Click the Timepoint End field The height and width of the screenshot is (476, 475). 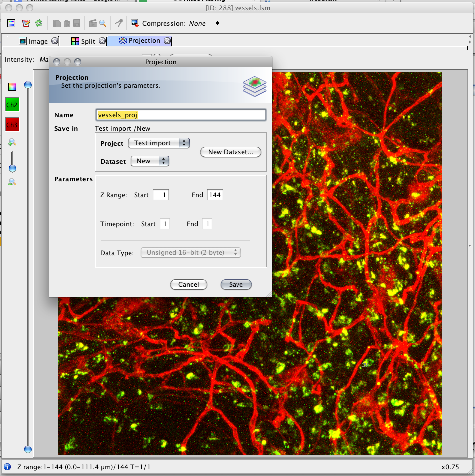207,224
